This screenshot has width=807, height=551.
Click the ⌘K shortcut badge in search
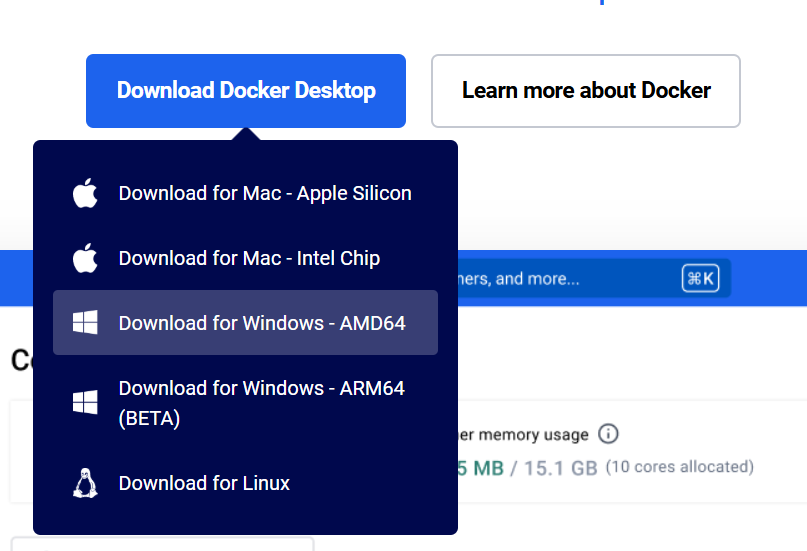point(700,278)
